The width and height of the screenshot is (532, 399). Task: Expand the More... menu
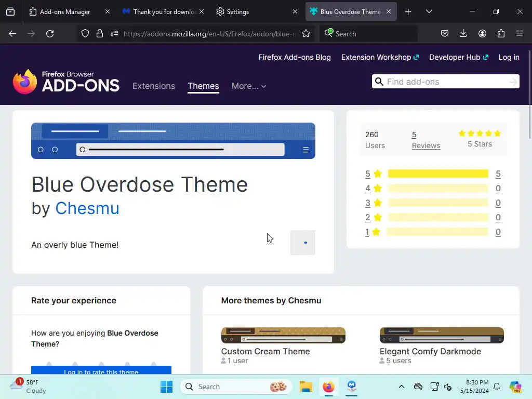click(249, 86)
